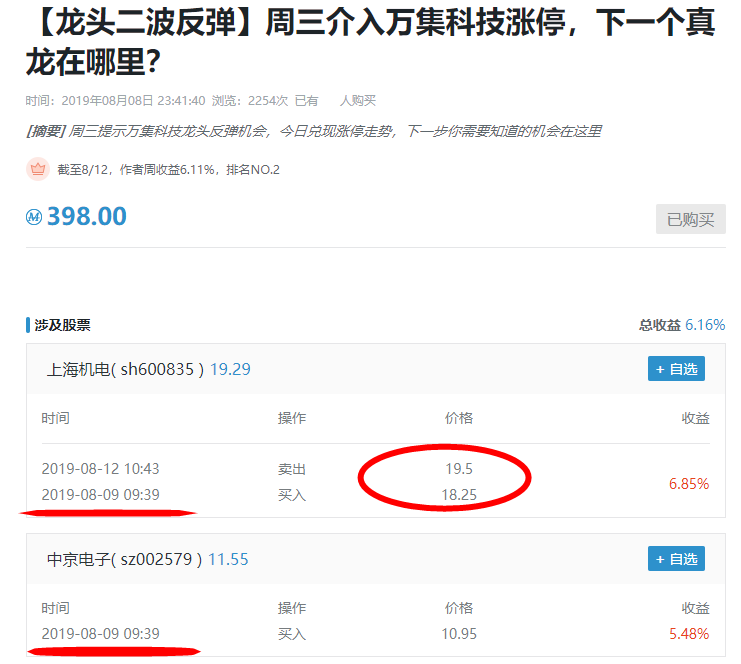Viewport: 741px width, 664px height.
Task: Click the 操作 header in 中京电子 table
Action: (292, 608)
